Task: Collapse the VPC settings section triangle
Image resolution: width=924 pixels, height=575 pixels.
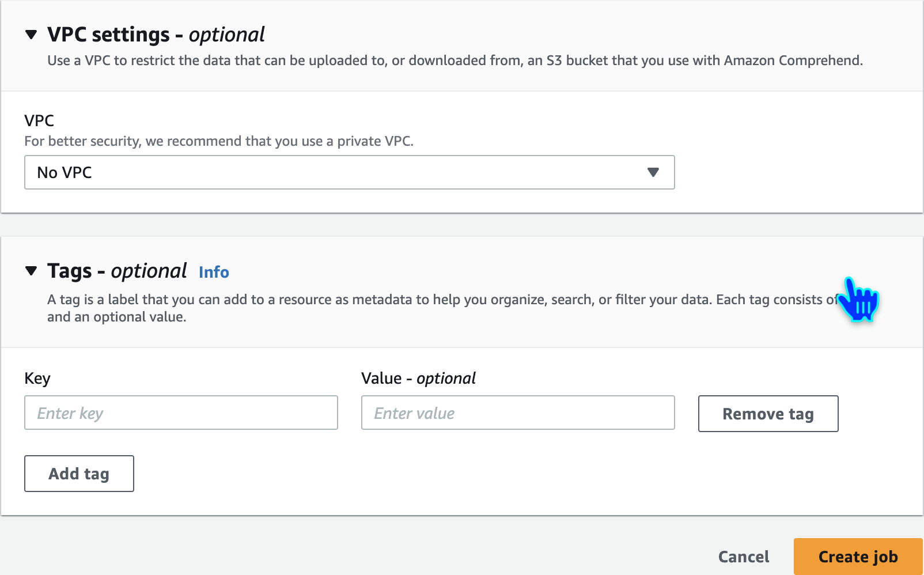Action: pos(31,35)
